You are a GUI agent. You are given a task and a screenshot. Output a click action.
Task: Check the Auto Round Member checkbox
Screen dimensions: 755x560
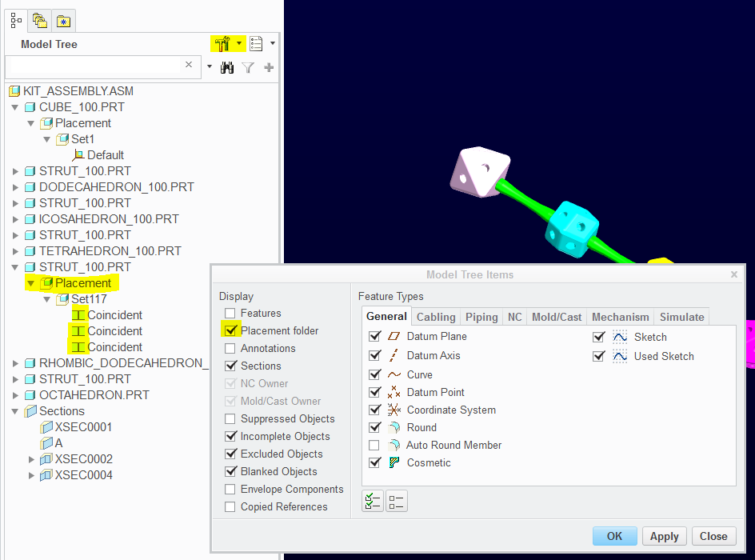click(374, 446)
